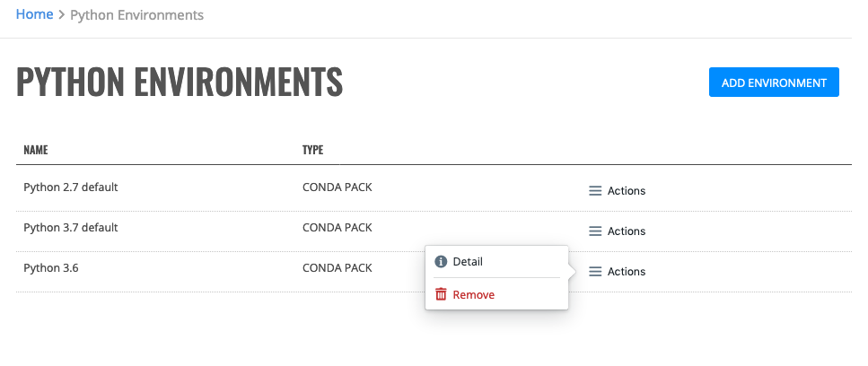Open Actions menu for Python 2.7 default
Viewport: 868px width, 366px height.
(x=617, y=191)
